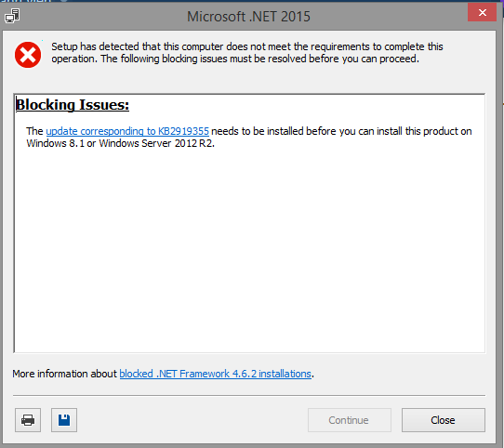Open the update corresponding to KB2919355 link
Screen dimensions: 504x448
[x=127, y=131]
